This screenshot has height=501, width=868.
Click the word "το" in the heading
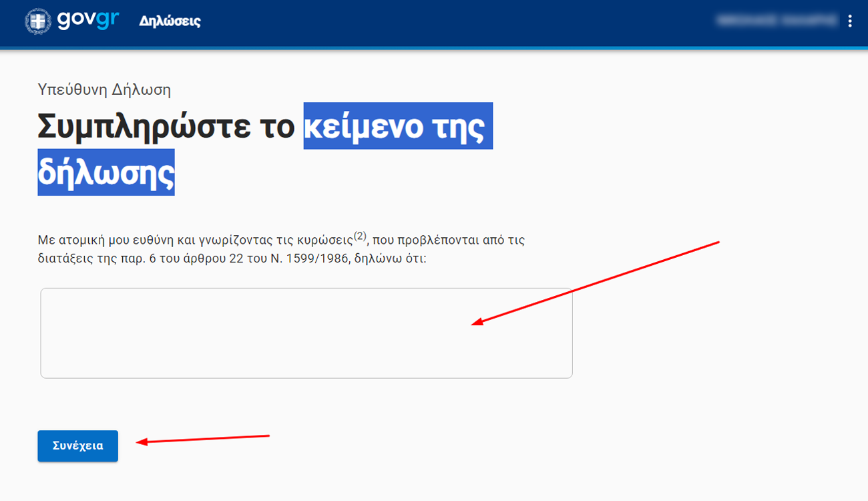[276, 126]
